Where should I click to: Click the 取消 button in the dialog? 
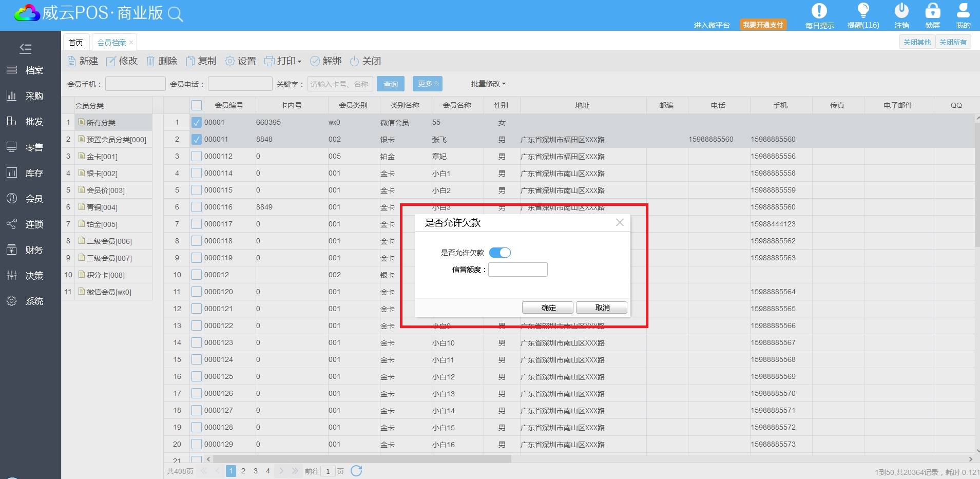coord(602,308)
